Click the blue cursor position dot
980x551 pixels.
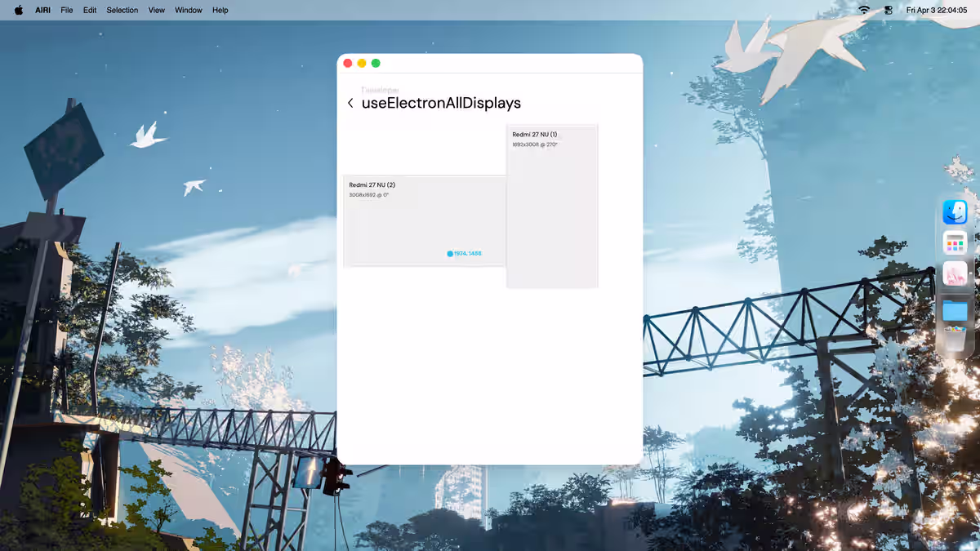click(450, 254)
